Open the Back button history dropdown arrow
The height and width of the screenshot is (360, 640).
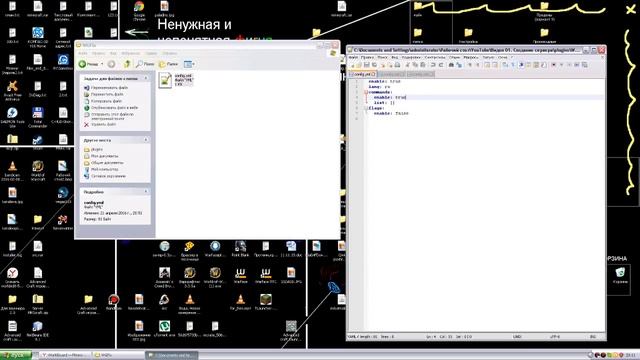[102, 64]
